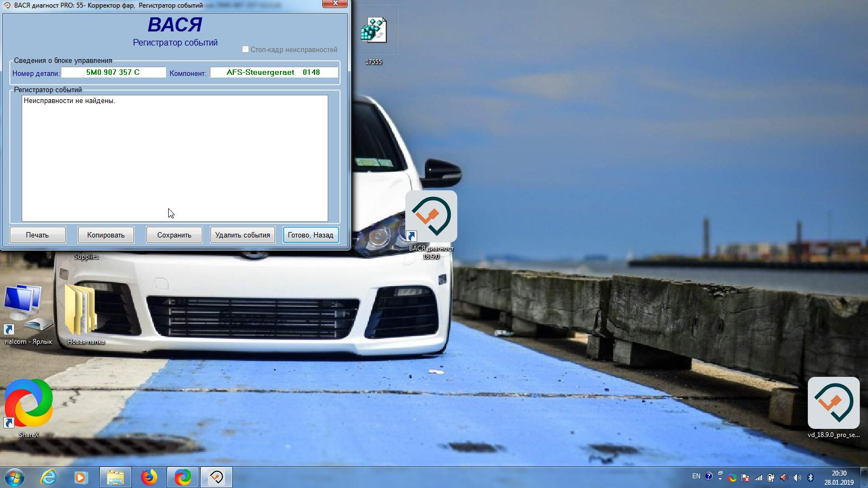
Task: Open the clock showing 20:30 28.01.2019
Action: (839, 478)
